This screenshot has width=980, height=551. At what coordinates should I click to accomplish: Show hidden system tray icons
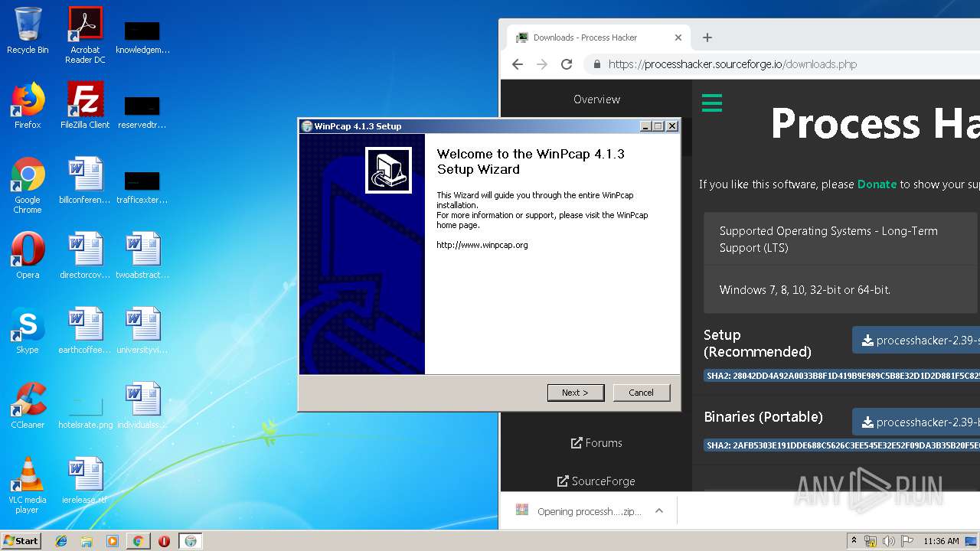(x=854, y=541)
